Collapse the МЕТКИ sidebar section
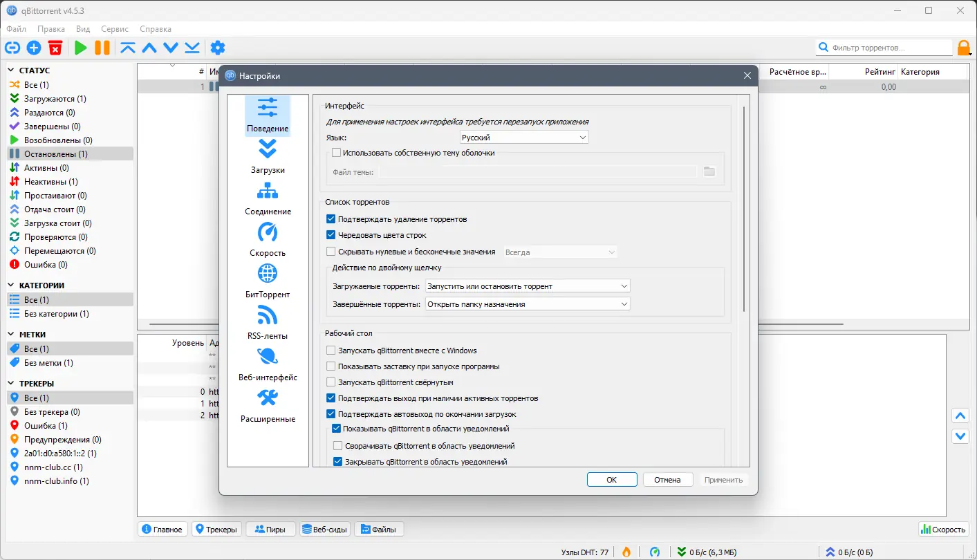The image size is (977, 560). [12, 334]
